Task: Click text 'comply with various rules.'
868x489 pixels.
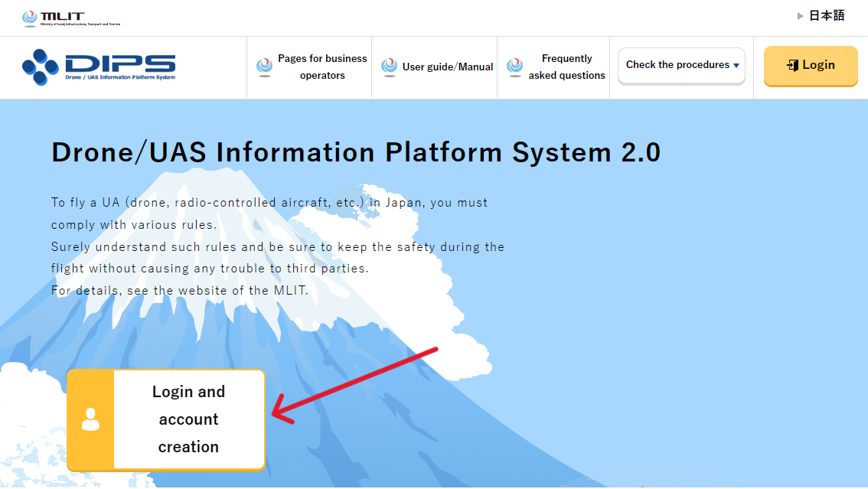Action: (134, 224)
